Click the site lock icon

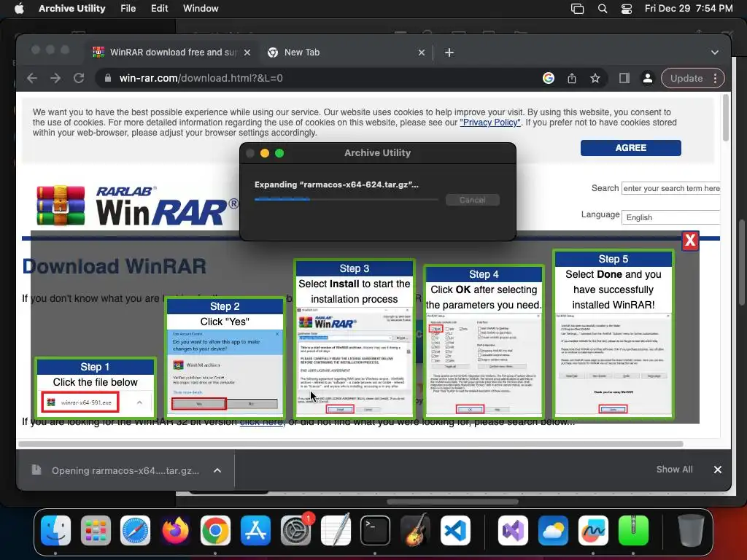pos(108,78)
